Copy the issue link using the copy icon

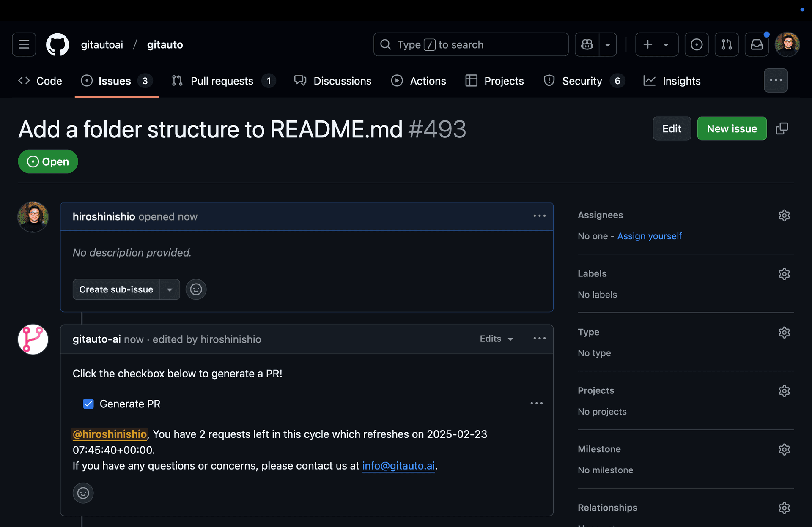pyautogui.click(x=782, y=128)
